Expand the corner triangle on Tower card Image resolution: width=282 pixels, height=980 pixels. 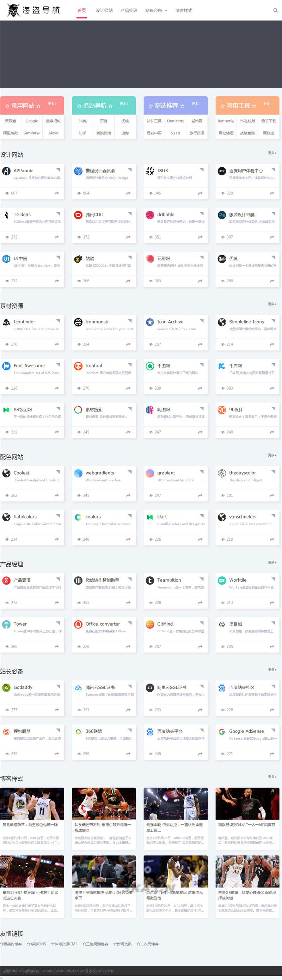58,623
